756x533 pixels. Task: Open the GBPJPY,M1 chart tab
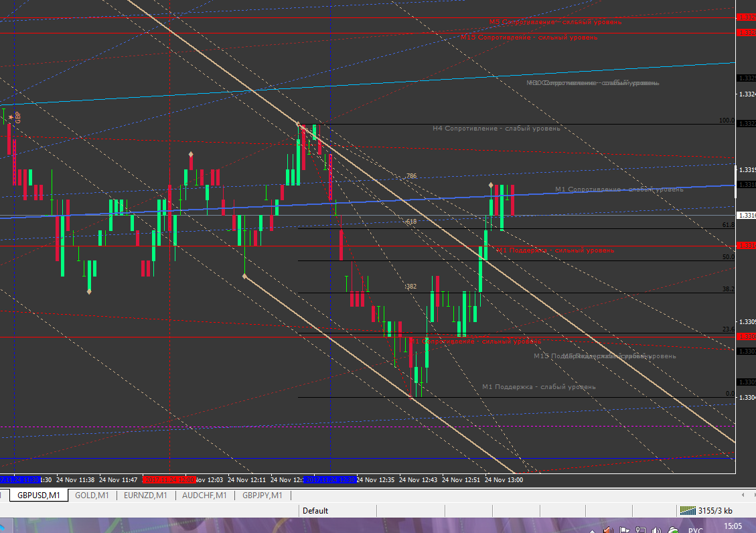(x=262, y=496)
